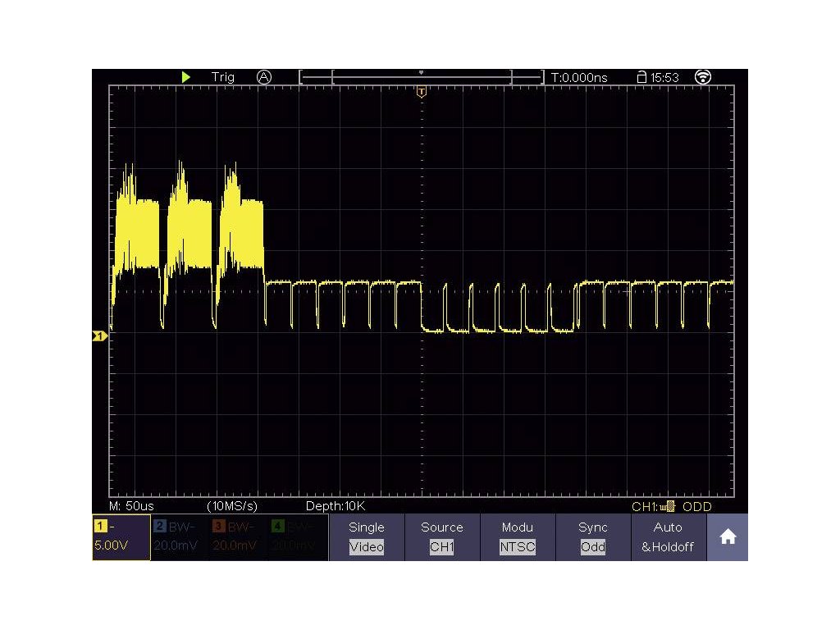Open the Source CH1 selector
840x630 pixels.
(x=441, y=537)
